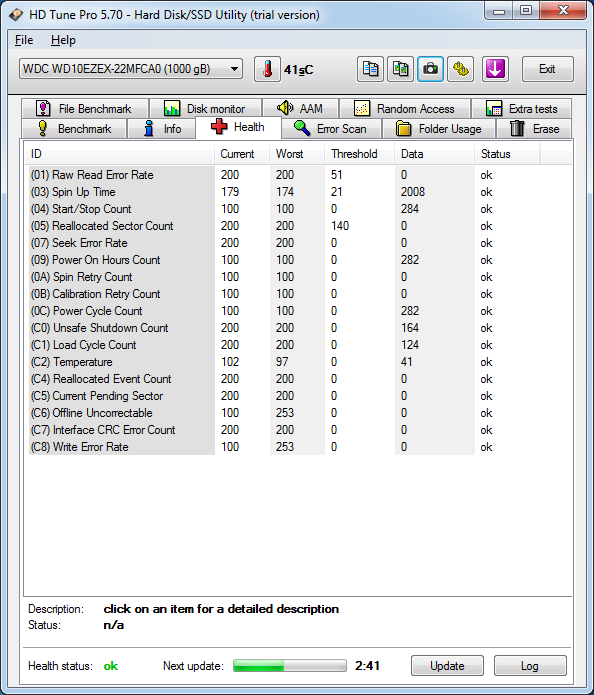The image size is (594, 695).
Task: Select the (C7) Interface CRC Error Count row
Action: coord(284,429)
